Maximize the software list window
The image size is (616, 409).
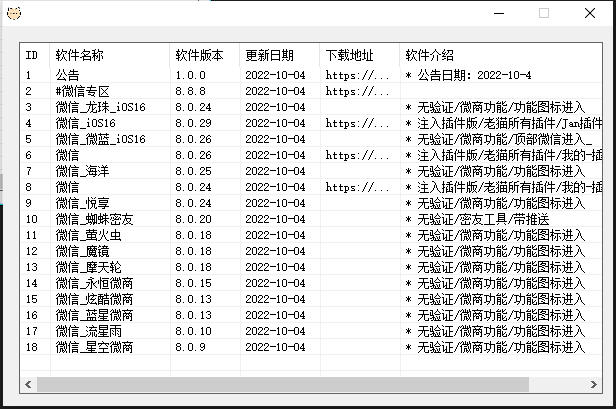pos(544,13)
